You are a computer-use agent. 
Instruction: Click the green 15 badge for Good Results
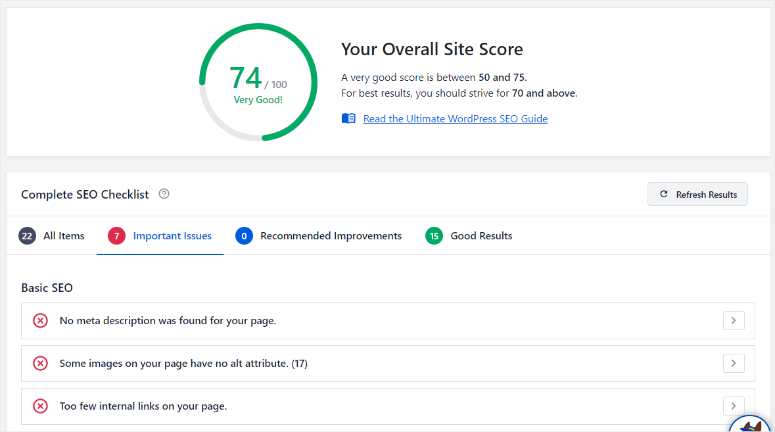[434, 236]
